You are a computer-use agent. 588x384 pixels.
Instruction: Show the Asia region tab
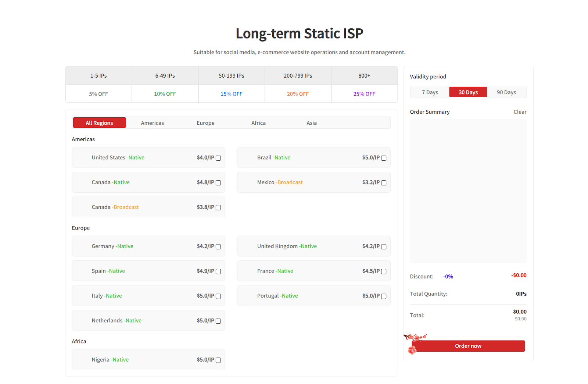(312, 123)
